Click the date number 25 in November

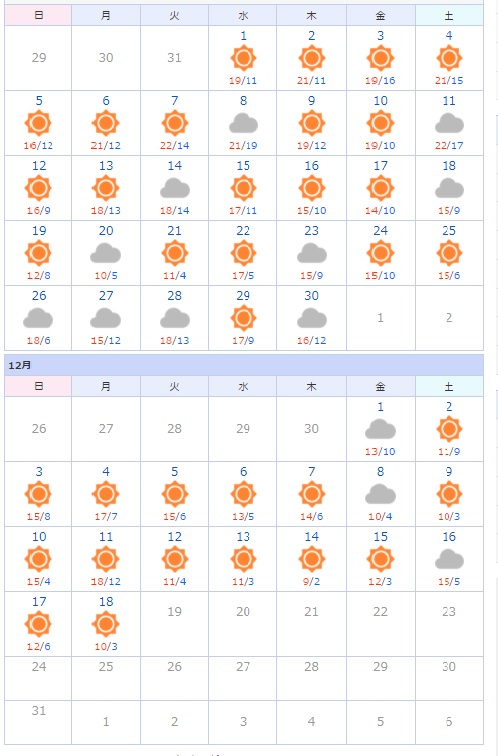coord(449,230)
